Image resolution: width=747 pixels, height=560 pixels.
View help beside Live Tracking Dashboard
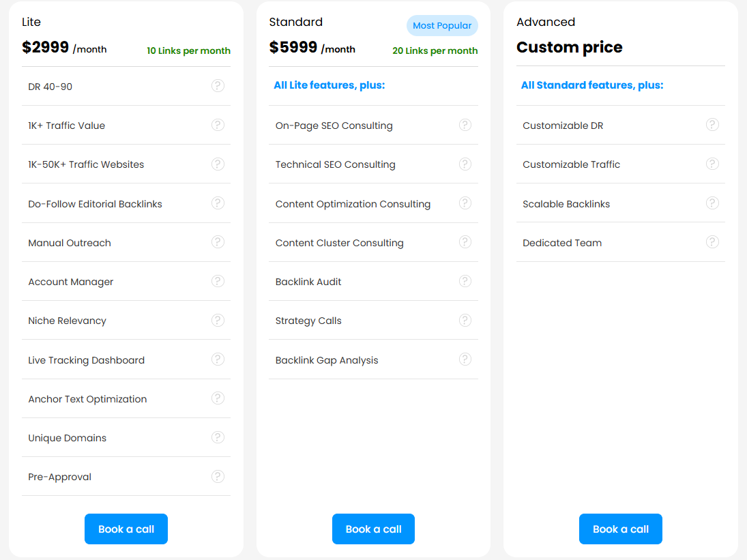[218, 359]
